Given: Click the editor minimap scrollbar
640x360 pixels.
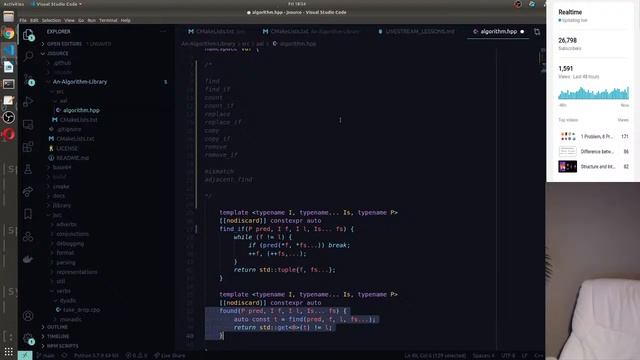Looking at the screenshot, I should (x=542, y=61).
